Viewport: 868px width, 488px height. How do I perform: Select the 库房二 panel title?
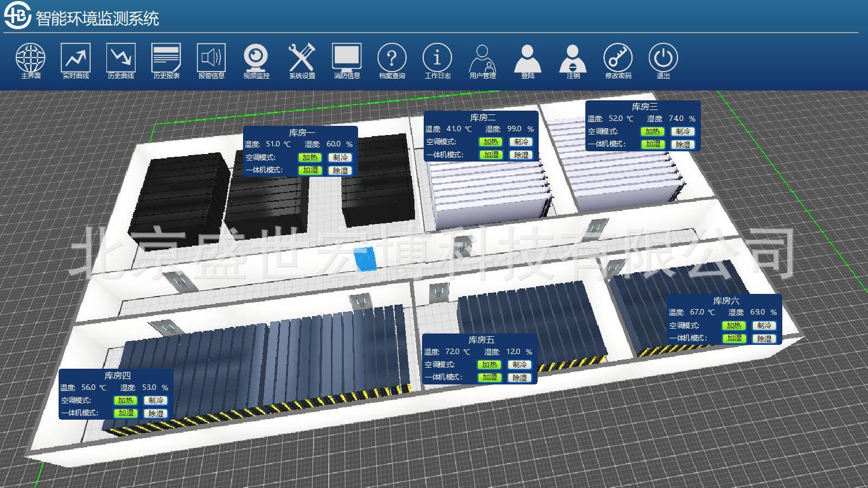point(482,117)
